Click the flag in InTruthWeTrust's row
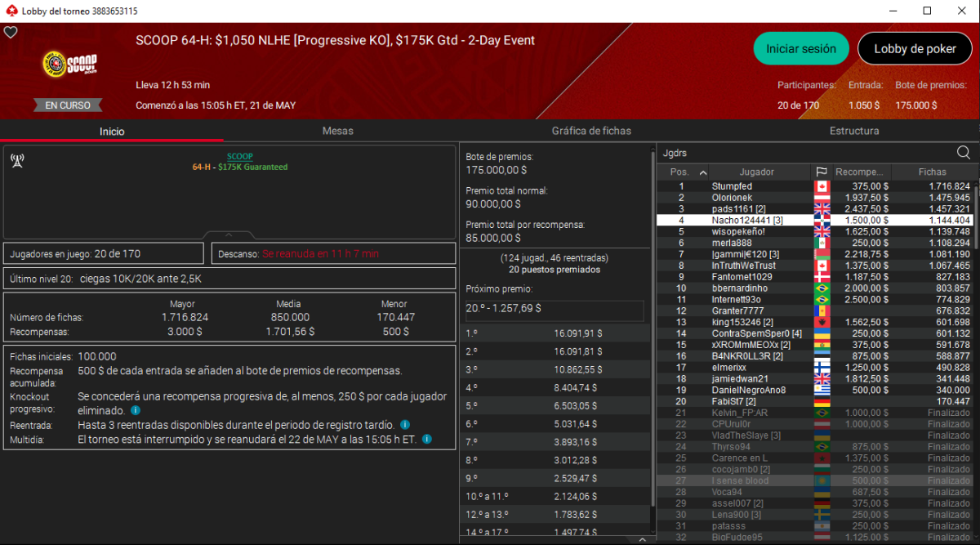980x545 pixels. (x=822, y=266)
